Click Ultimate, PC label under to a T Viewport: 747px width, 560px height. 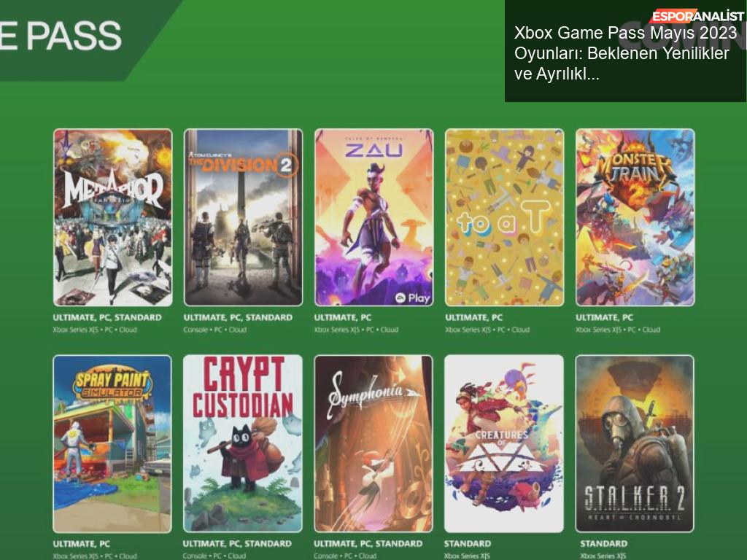coord(473,318)
